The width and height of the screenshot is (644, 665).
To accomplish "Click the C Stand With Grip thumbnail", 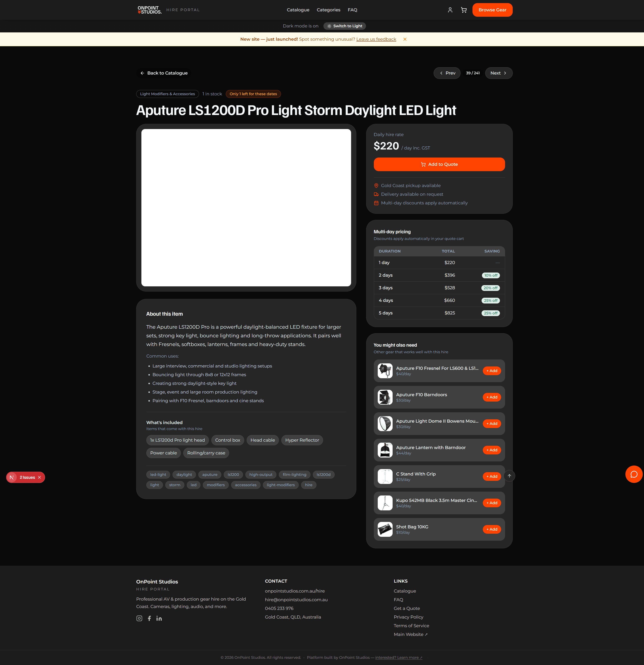I will 385,477.
